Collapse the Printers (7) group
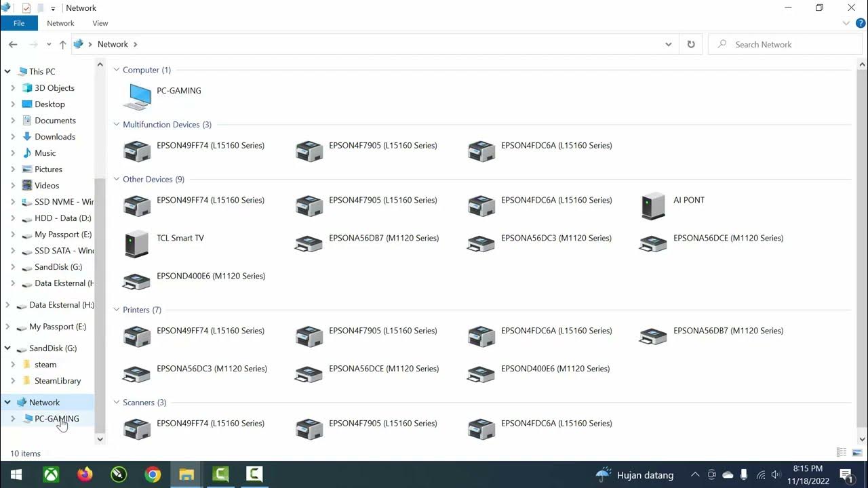 pos(117,310)
